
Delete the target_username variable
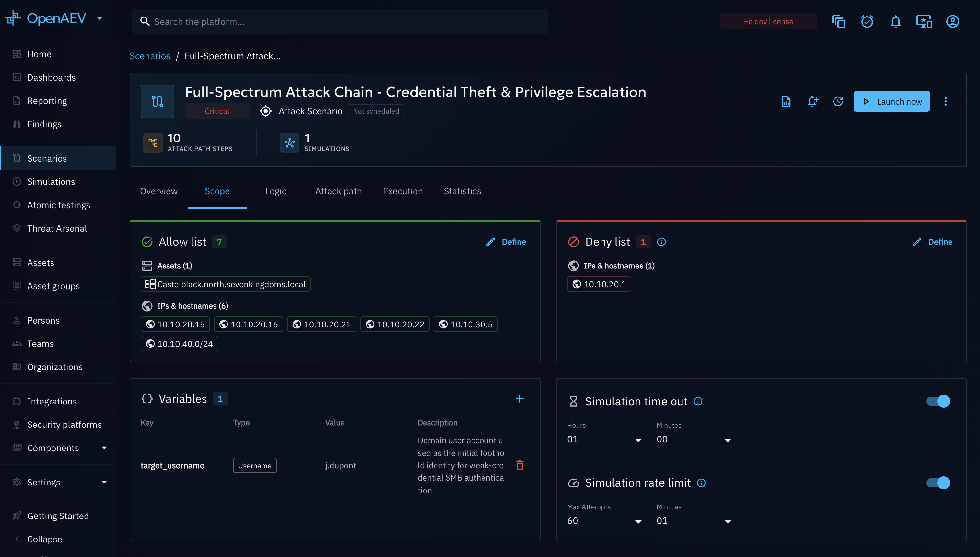[x=519, y=465]
